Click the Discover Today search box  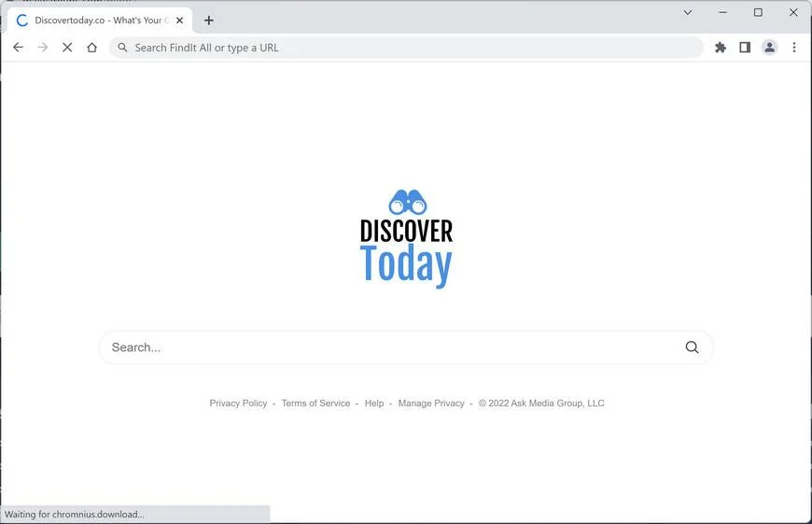tap(406, 347)
